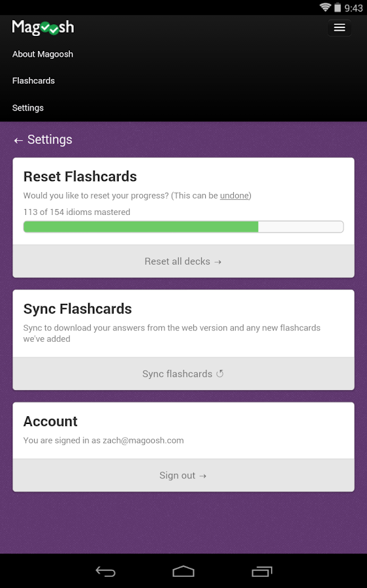
Task: Tap the wifi status icon
Action: tap(325, 7)
